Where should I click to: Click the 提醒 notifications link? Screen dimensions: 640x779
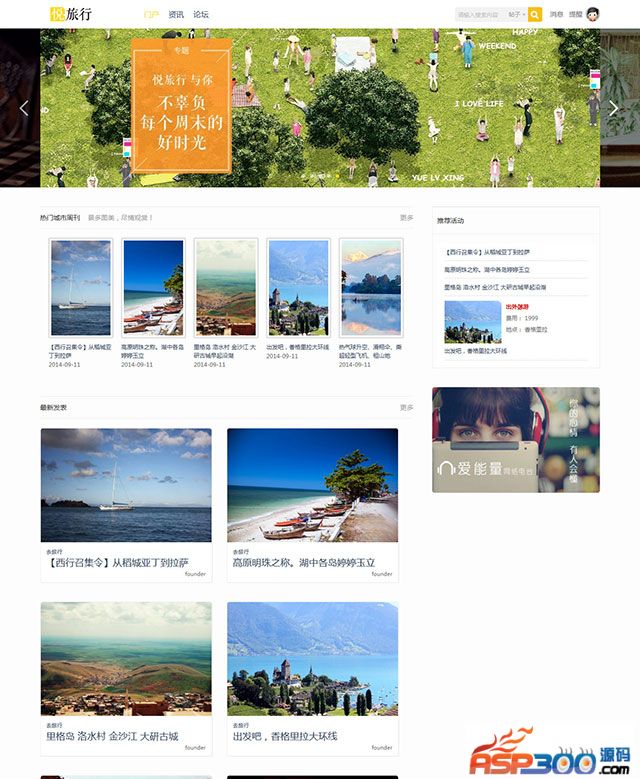click(575, 14)
